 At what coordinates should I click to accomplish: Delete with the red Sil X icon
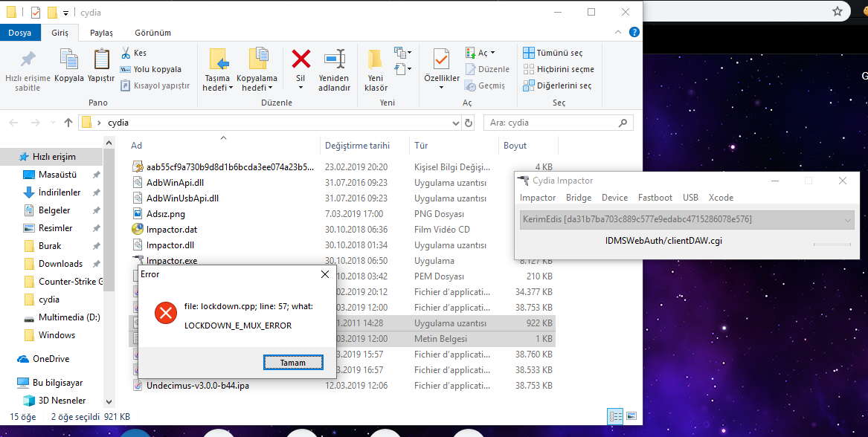[301, 59]
